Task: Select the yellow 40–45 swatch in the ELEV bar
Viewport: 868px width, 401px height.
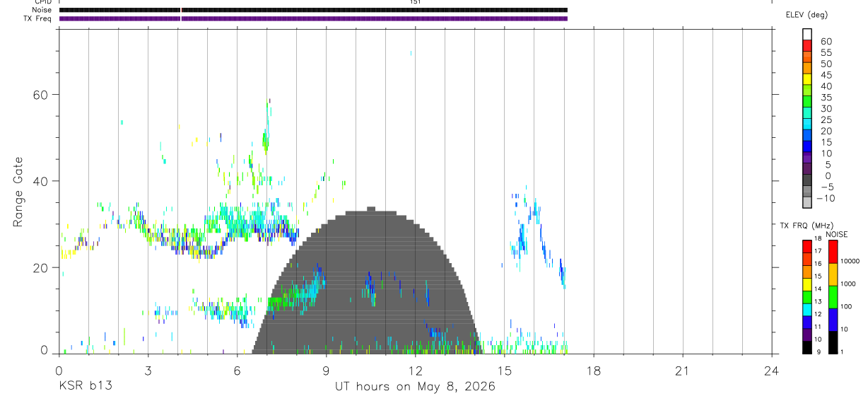Action: (807, 79)
